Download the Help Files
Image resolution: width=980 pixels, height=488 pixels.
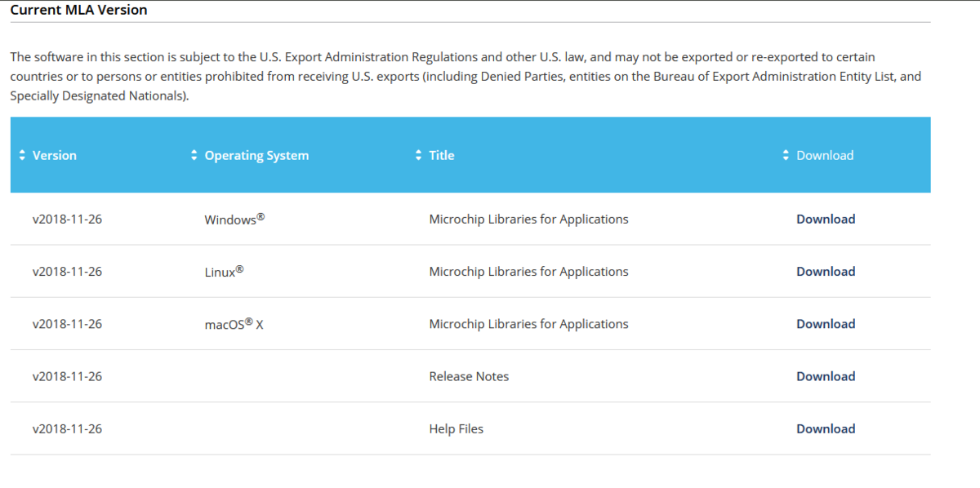click(826, 428)
